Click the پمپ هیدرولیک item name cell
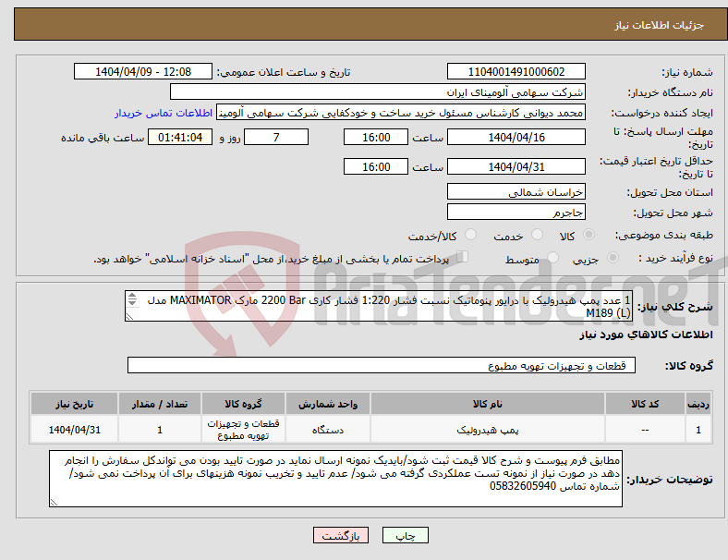Screen dimensions: 728x560 coord(488,430)
